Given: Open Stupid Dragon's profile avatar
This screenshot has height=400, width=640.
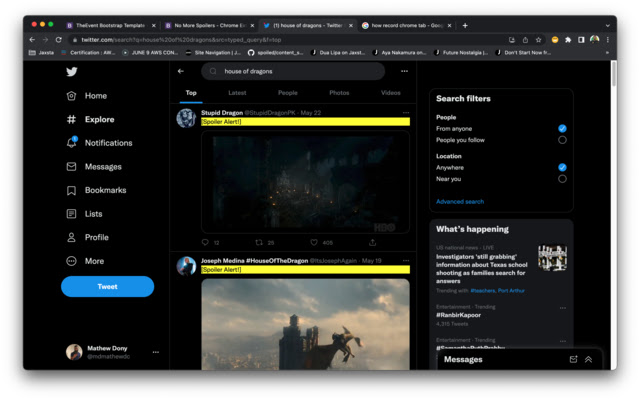Looking at the screenshot, I should tap(186, 118).
